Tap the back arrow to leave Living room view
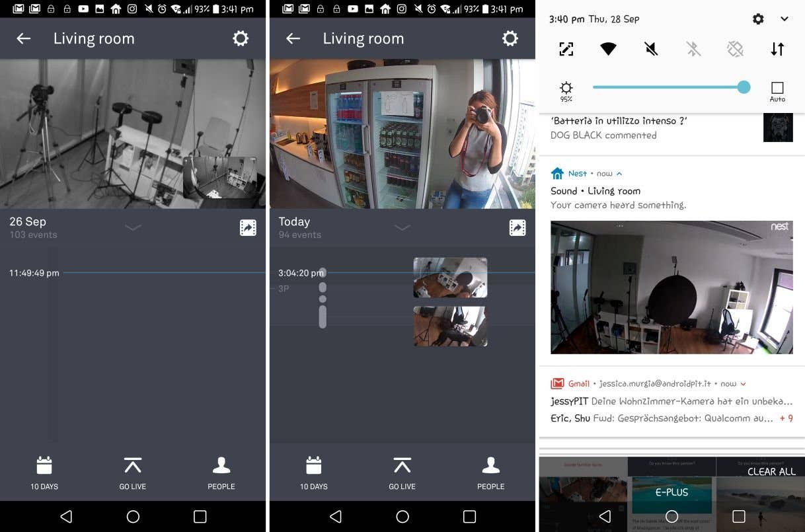 point(23,38)
